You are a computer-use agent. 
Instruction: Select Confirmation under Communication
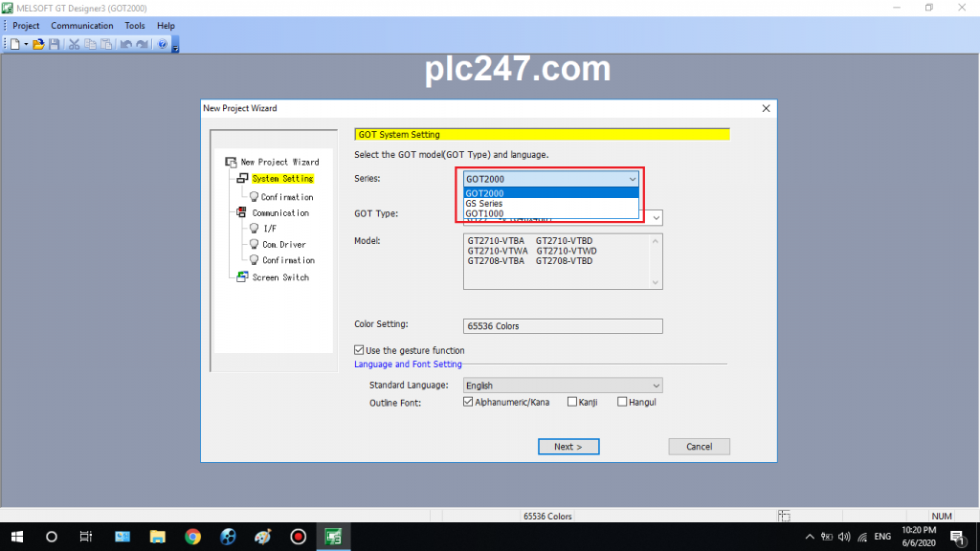coord(288,260)
